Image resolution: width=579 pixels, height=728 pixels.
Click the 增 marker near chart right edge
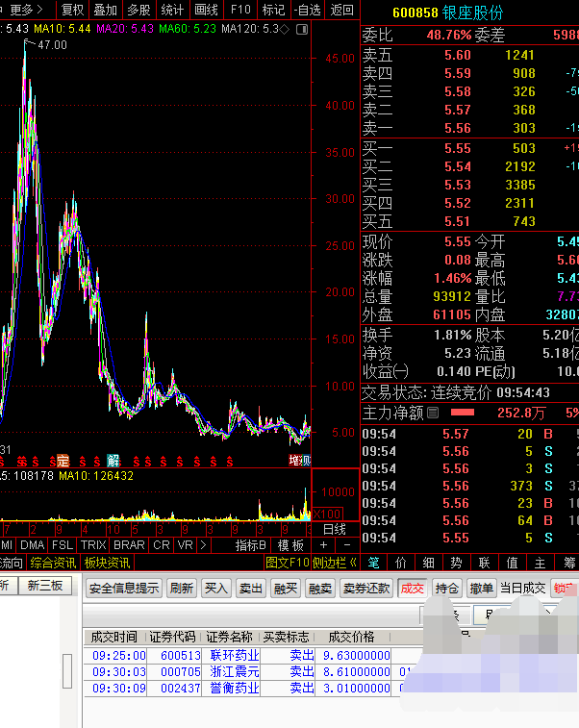[294, 460]
